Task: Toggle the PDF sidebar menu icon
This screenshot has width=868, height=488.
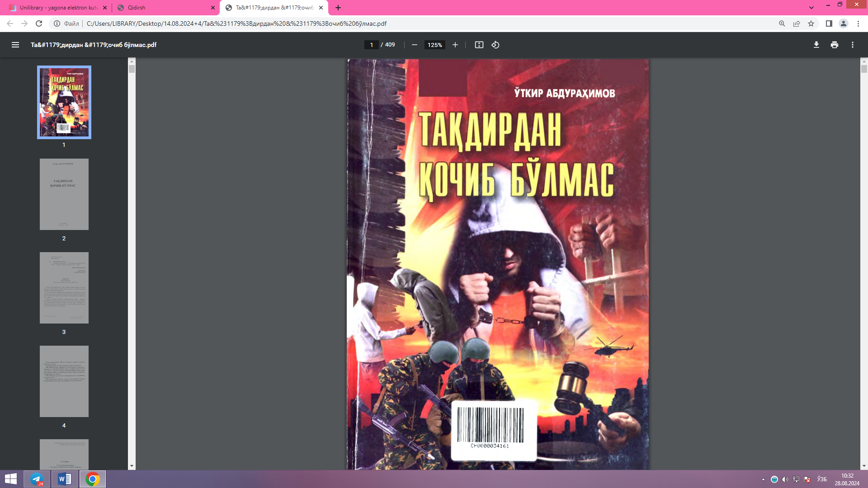Action: coord(15,45)
